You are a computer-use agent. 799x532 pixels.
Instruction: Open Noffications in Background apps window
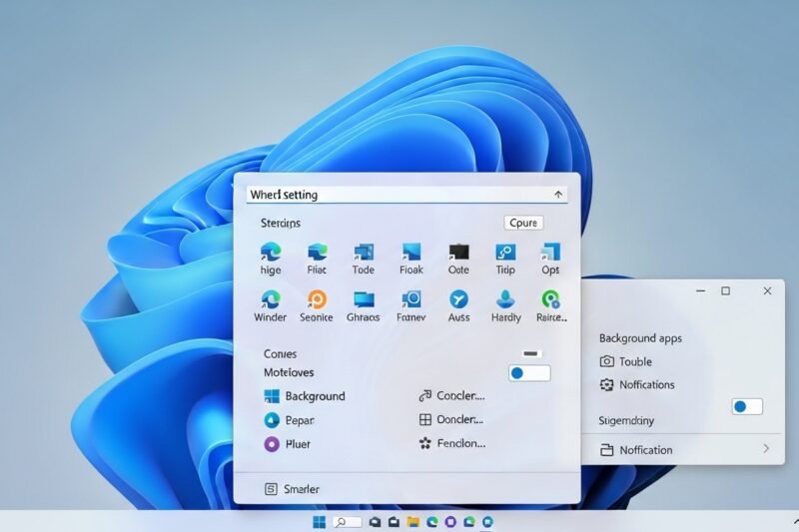(x=646, y=385)
